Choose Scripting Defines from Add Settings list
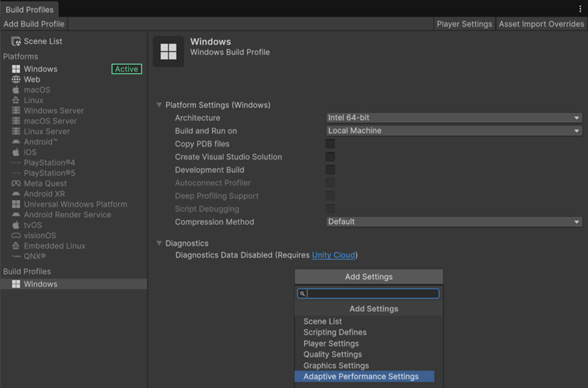This screenshot has height=388, width=588. click(335, 333)
